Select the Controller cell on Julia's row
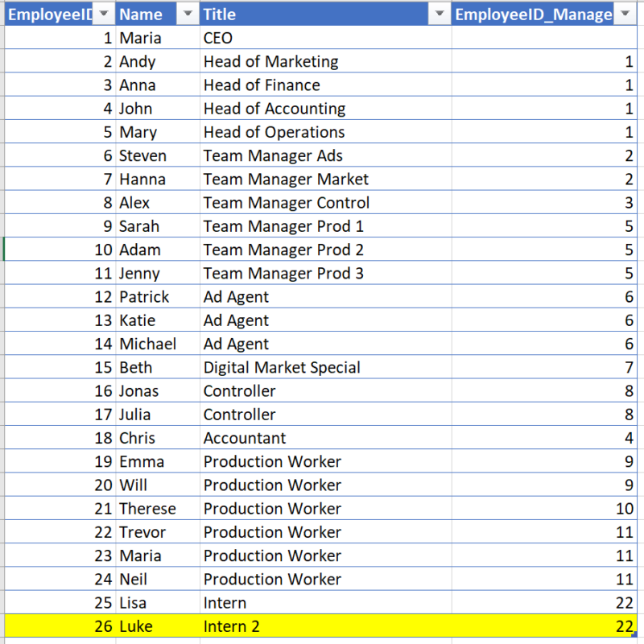The width and height of the screenshot is (644, 644). 322,415
